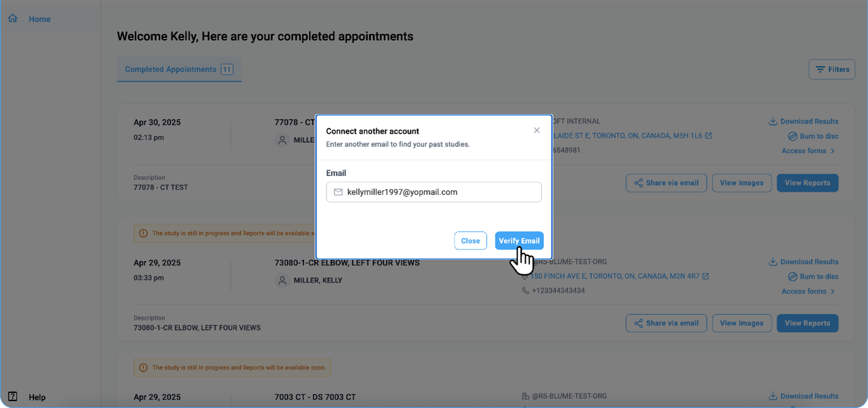Share the elbow study via email
Screen dimensions: 868x408
666,323
